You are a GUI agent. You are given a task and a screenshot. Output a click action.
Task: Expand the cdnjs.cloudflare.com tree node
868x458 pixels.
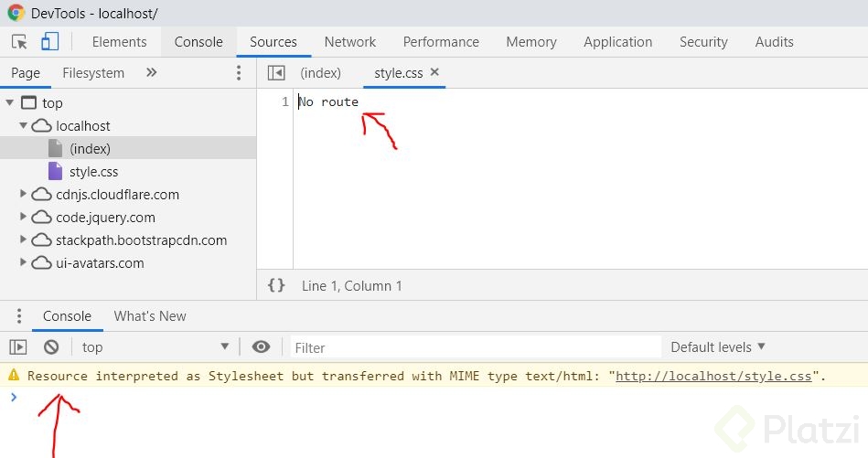24,195
